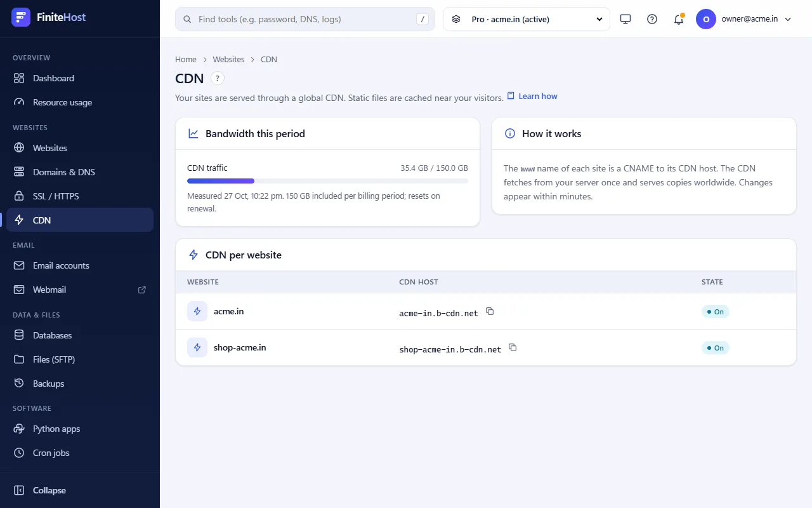Open Email accounts in the sidebar
This screenshot has height=508, width=812.
(80, 265)
